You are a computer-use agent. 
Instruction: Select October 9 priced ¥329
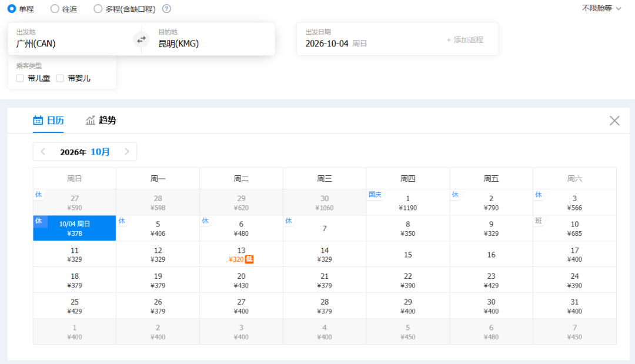tap(491, 228)
